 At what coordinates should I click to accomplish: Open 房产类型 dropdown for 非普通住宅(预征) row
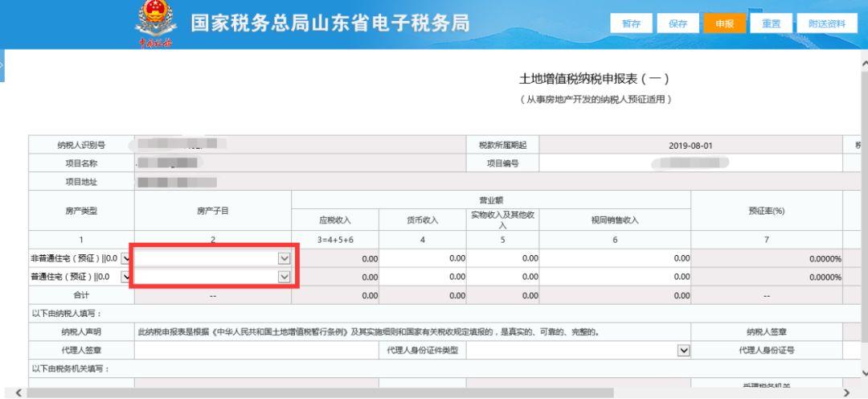coord(127,258)
